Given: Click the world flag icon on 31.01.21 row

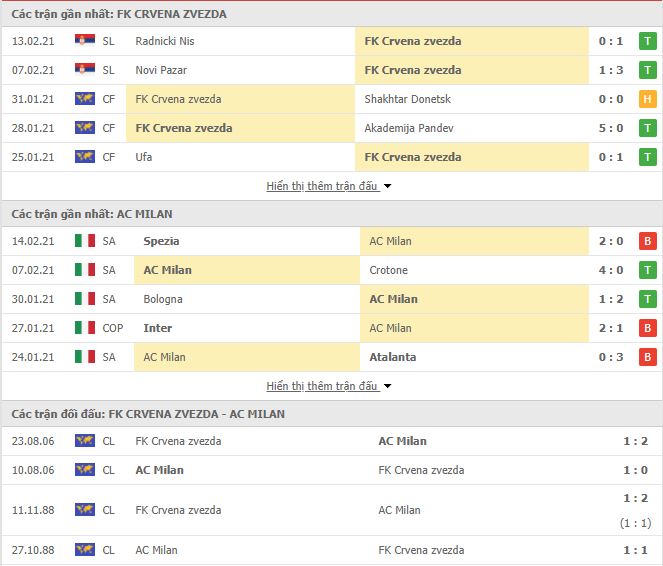Looking at the screenshot, I should (85, 98).
